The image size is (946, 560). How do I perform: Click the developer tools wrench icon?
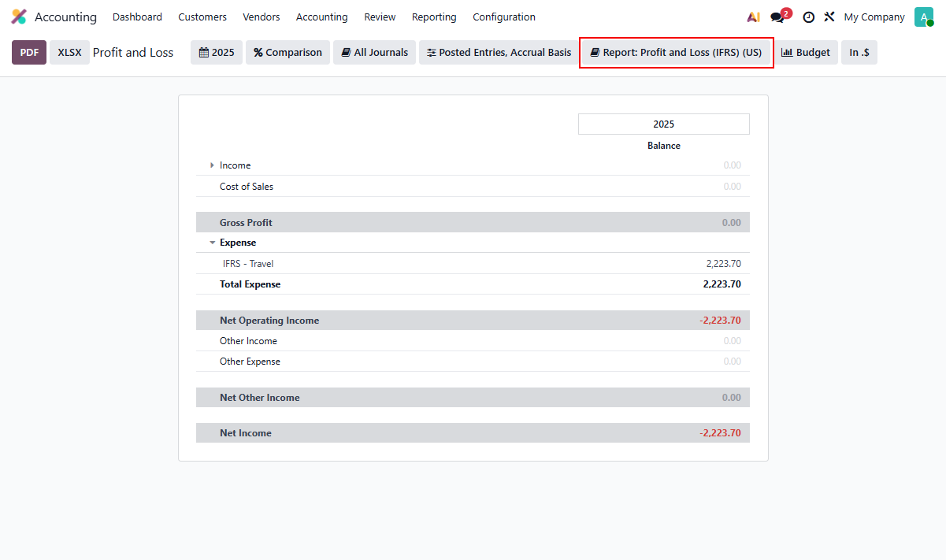coord(829,17)
